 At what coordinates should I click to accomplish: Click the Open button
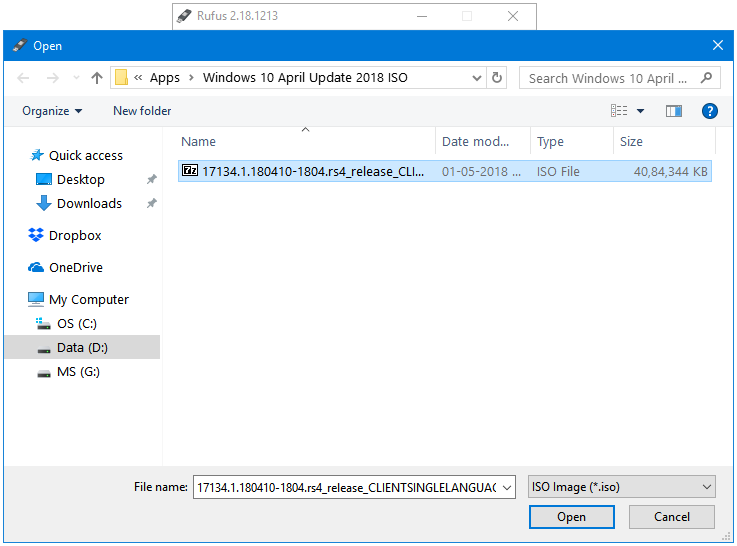point(572,517)
